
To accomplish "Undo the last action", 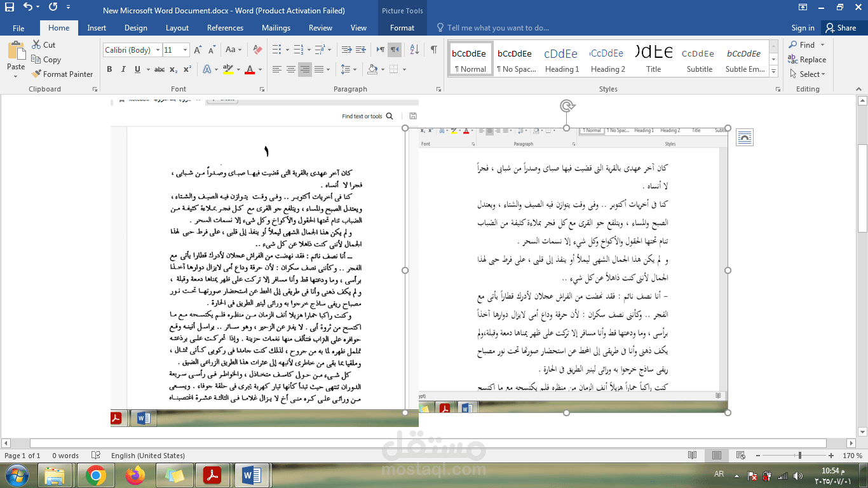I will coord(28,8).
